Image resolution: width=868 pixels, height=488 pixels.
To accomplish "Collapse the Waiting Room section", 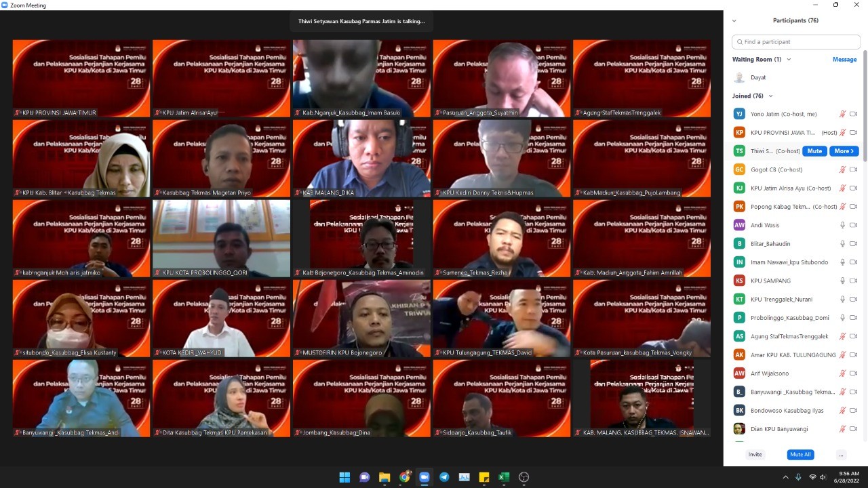I will [789, 60].
